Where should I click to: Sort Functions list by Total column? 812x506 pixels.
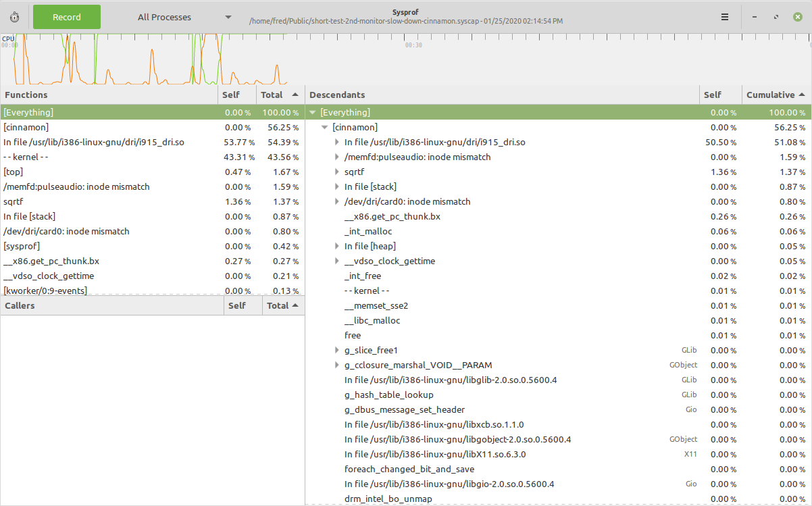(280, 95)
